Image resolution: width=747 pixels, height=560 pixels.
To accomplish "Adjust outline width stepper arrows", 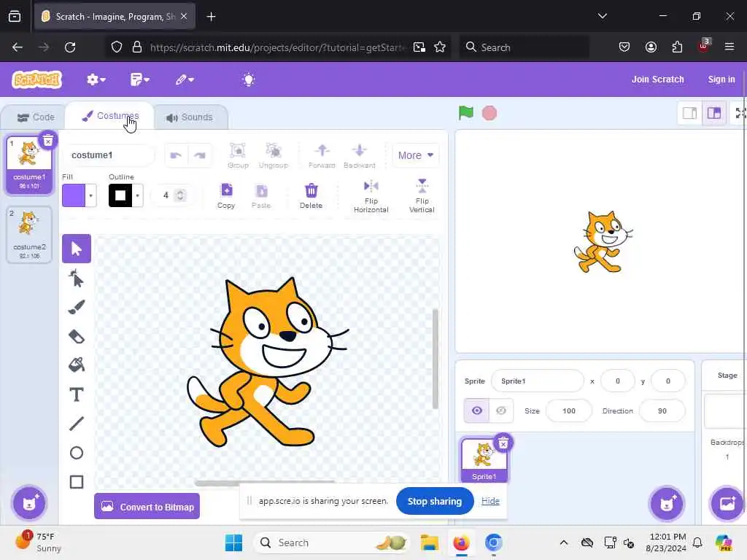I will click(x=180, y=195).
